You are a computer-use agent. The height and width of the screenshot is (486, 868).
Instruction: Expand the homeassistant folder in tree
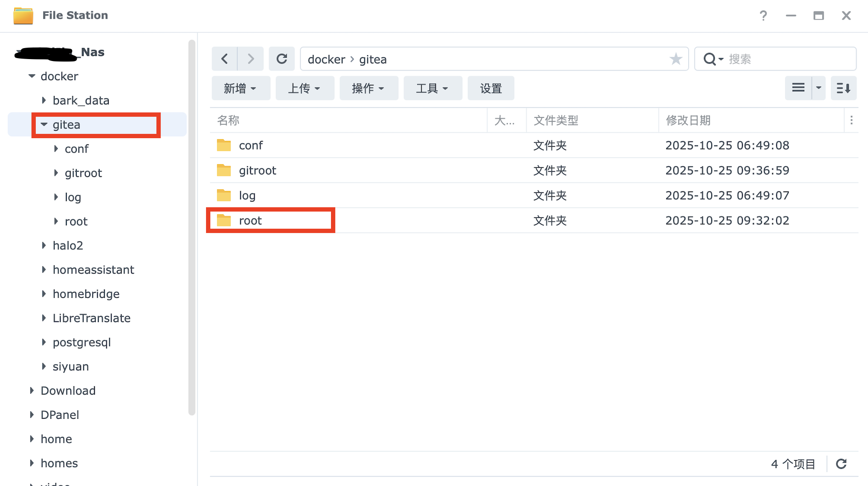coord(44,270)
